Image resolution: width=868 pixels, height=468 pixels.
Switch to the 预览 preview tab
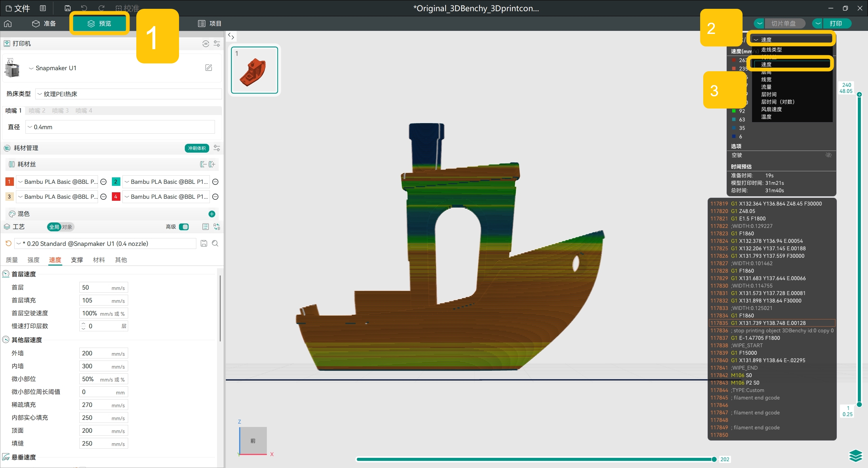click(x=99, y=23)
